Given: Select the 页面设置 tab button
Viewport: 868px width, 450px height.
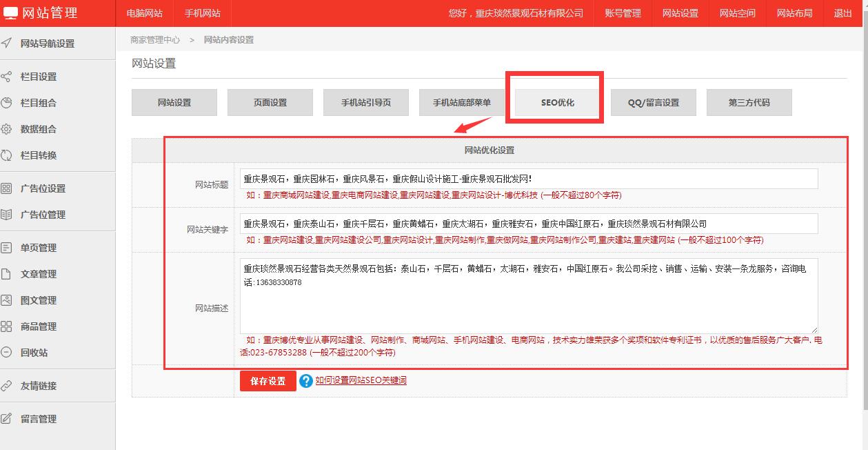Looking at the screenshot, I should [x=270, y=102].
